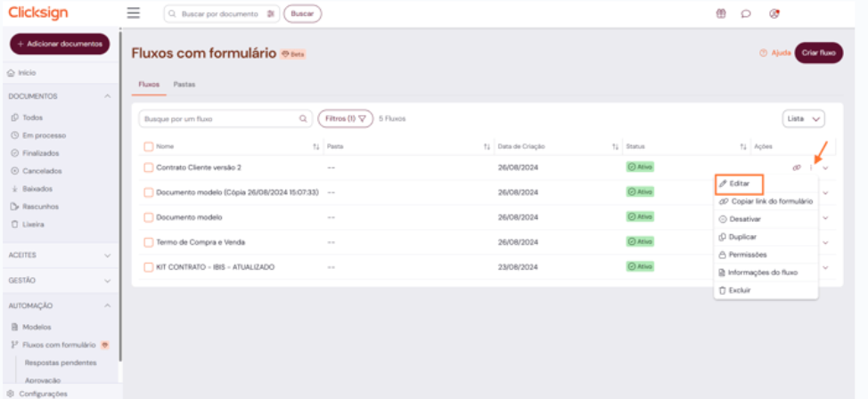This screenshot has width=868, height=399.
Task: Open the chat bubble icon
Action: [x=746, y=13]
